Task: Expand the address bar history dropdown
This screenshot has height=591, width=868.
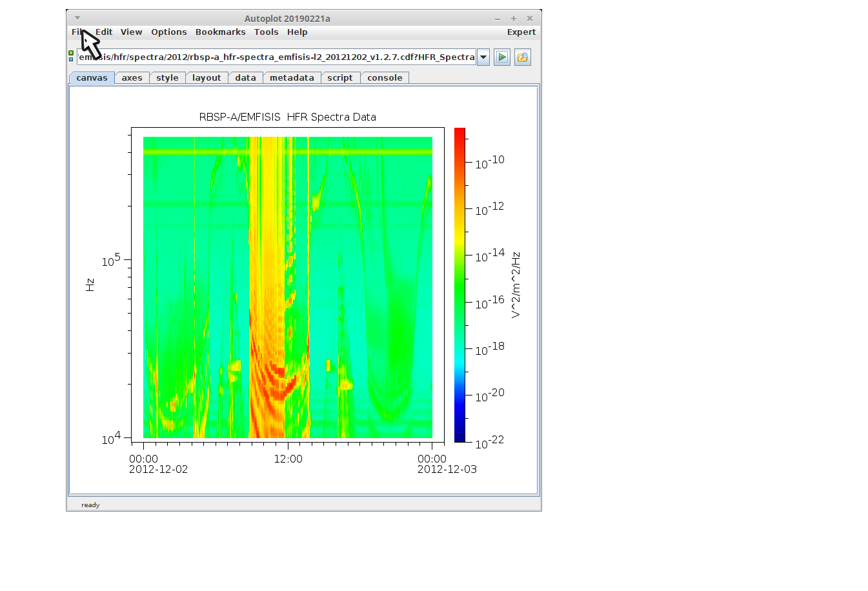Action: pyautogui.click(x=483, y=57)
